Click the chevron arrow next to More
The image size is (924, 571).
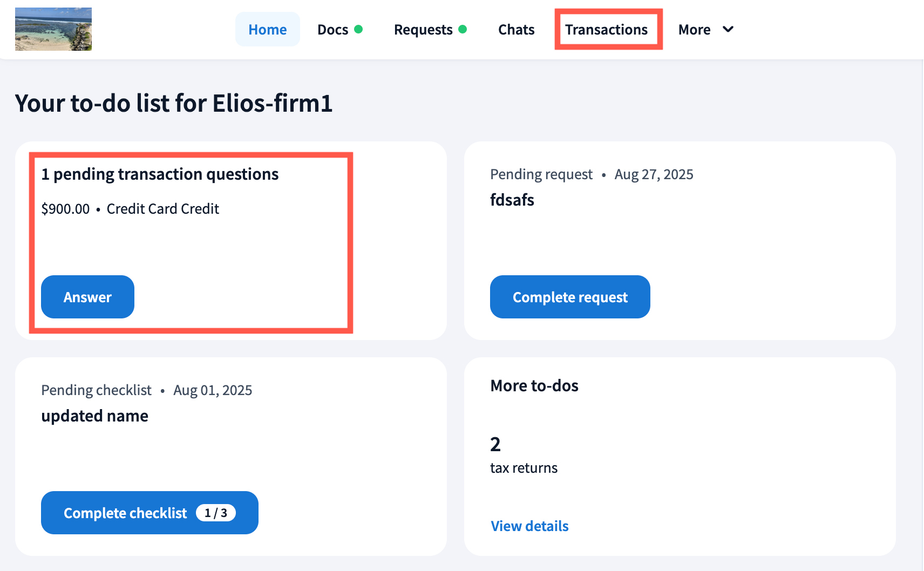pyautogui.click(x=728, y=29)
